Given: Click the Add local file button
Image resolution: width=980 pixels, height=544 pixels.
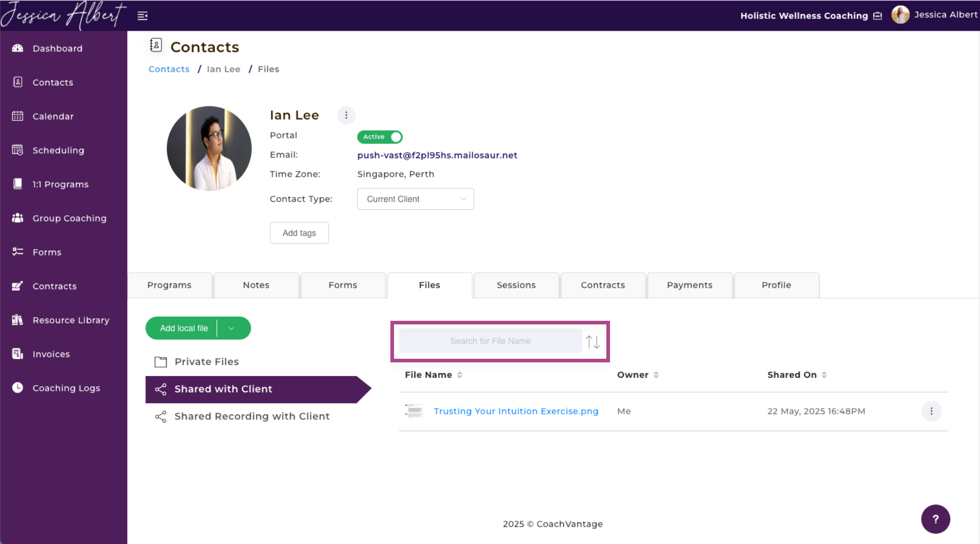Looking at the screenshot, I should click(183, 328).
